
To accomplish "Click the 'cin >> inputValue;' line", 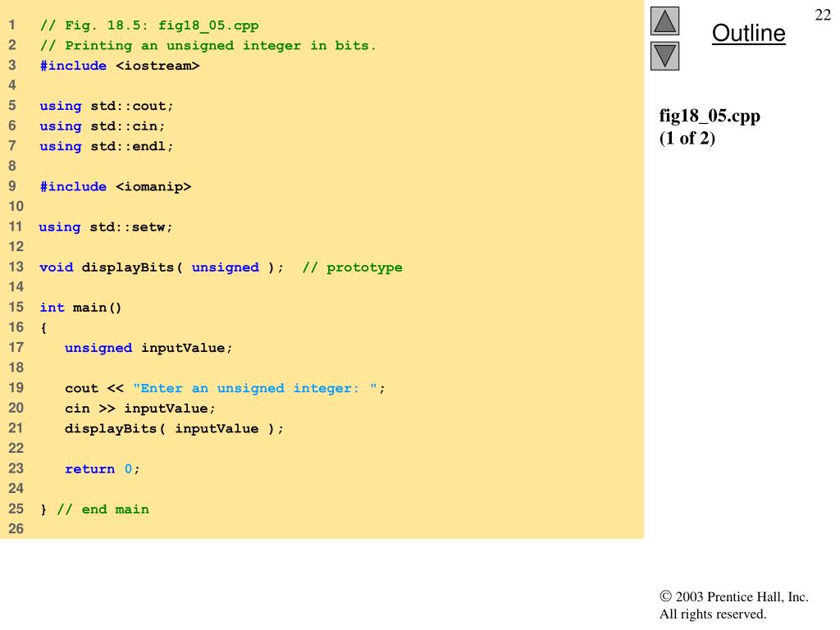I will (139, 409).
